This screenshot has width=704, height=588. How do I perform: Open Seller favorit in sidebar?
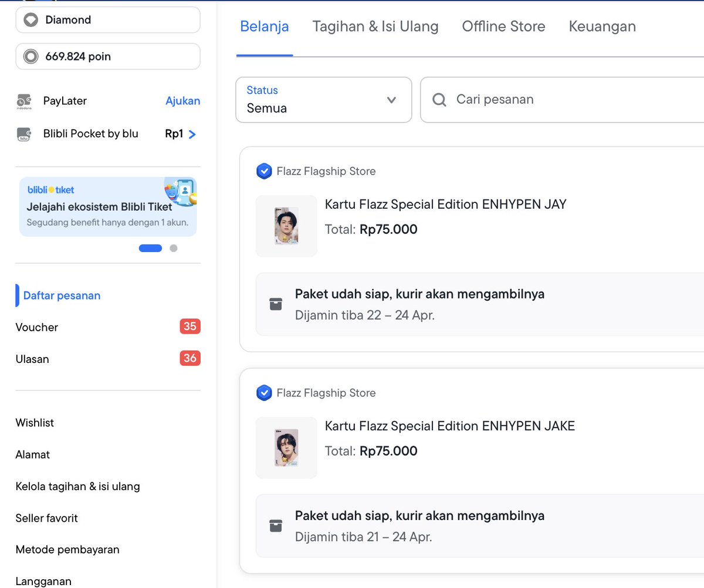(46, 518)
